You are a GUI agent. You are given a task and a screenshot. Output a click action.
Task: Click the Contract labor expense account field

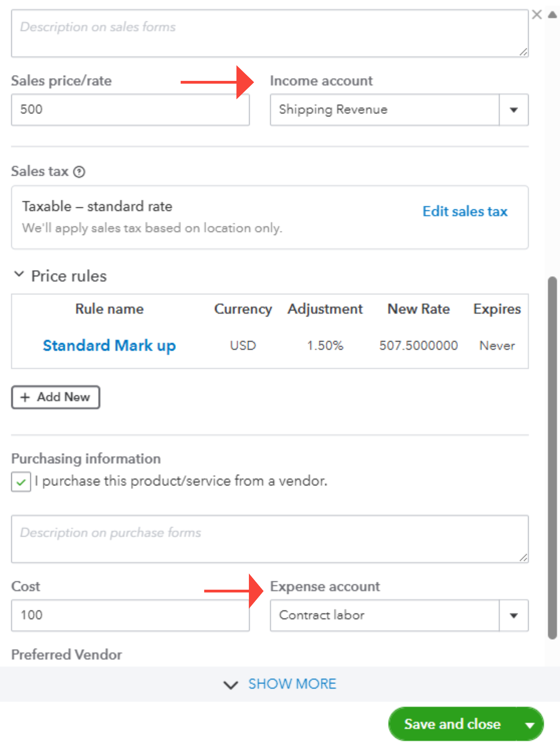pos(384,616)
